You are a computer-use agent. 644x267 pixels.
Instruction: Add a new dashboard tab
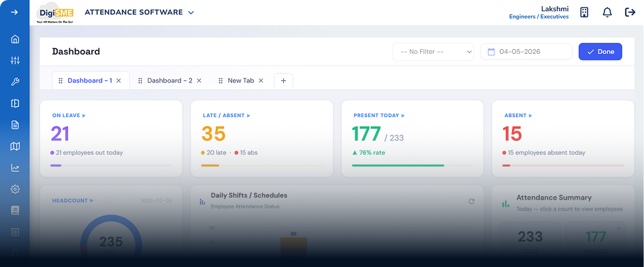click(283, 81)
